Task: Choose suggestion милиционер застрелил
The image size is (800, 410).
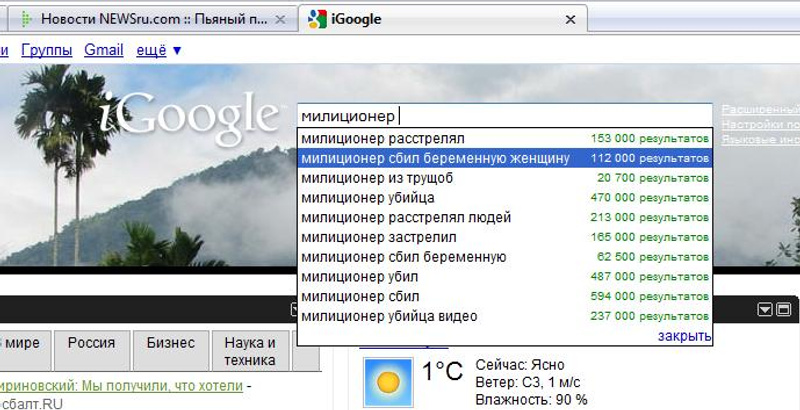Action: (x=505, y=237)
